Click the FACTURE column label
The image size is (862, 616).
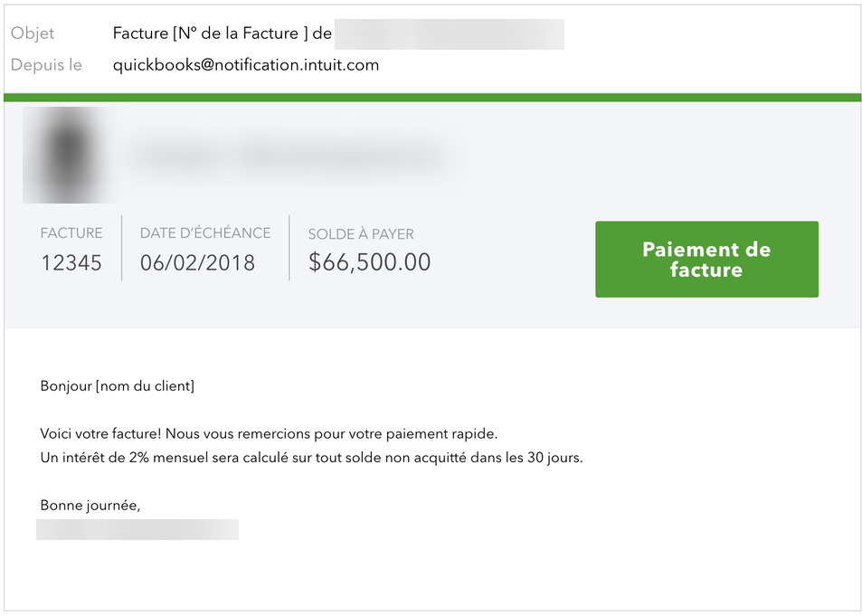[71, 232]
